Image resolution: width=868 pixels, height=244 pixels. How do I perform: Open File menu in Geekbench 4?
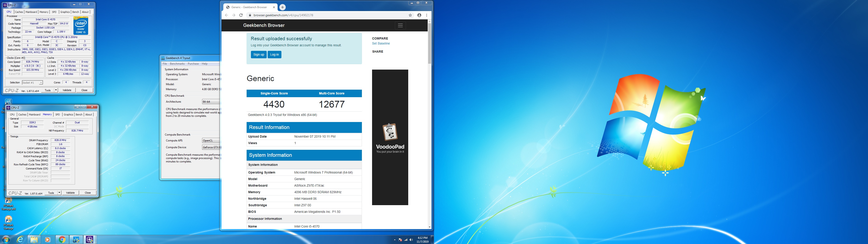point(165,64)
